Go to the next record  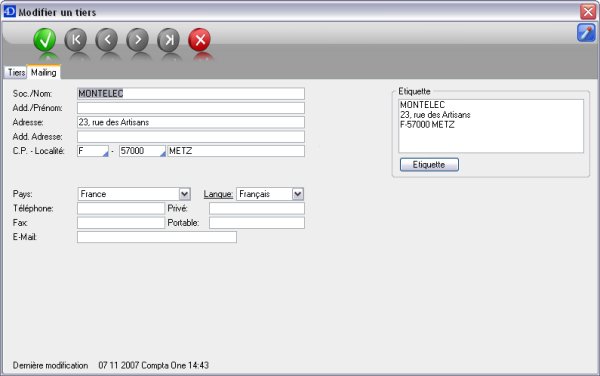pyautogui.click(x=137, y=40)
